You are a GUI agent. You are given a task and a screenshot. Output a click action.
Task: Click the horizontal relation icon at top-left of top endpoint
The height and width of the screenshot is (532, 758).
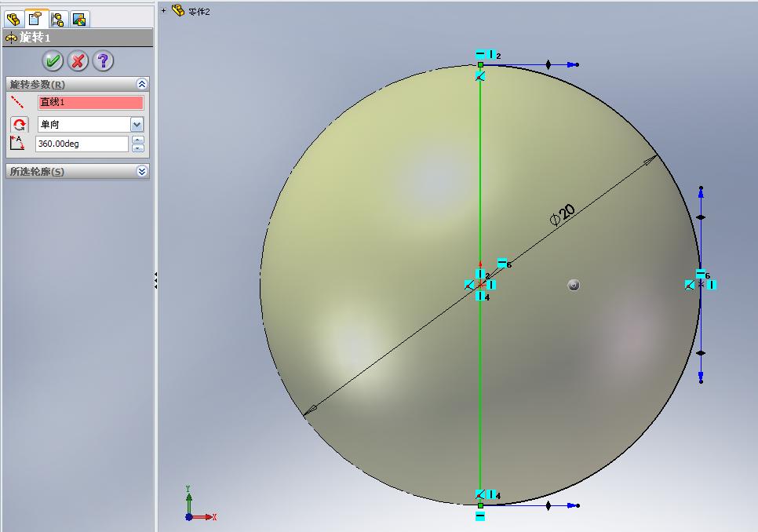point(480,54)
